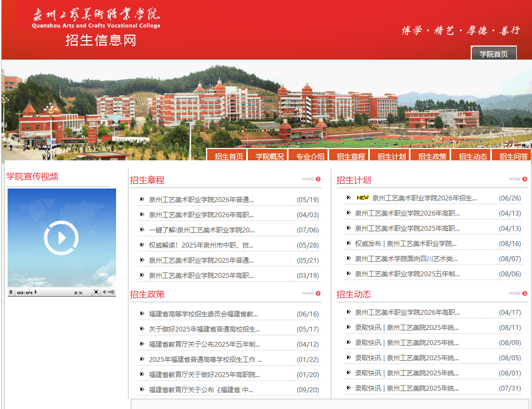Viewport: 532px width, 409px height.
Task: Mute the video using the speaker icon
Action: tap(104, 292)
